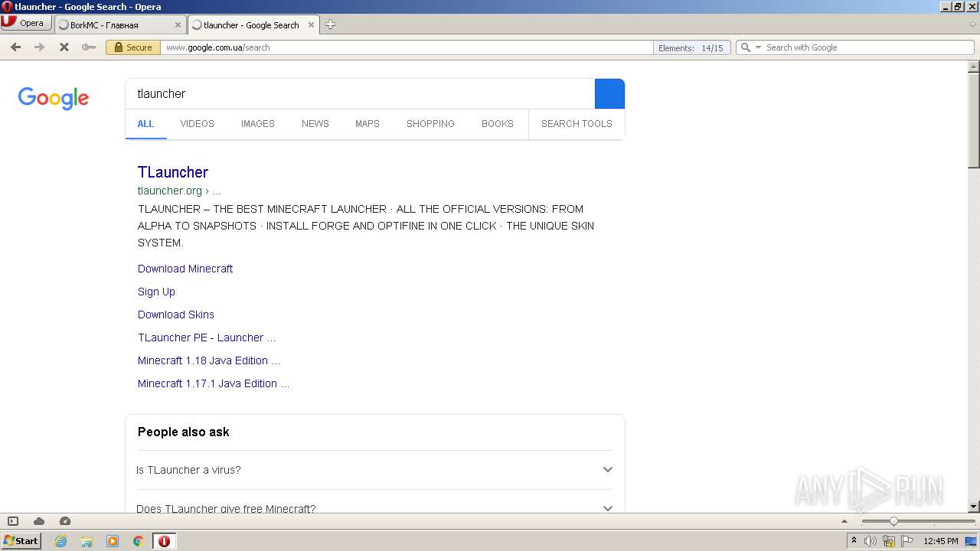The width and height of the screenshot is (980, 551).
Task: Select the ALL results tab
Action: click(x=145, y=123)
